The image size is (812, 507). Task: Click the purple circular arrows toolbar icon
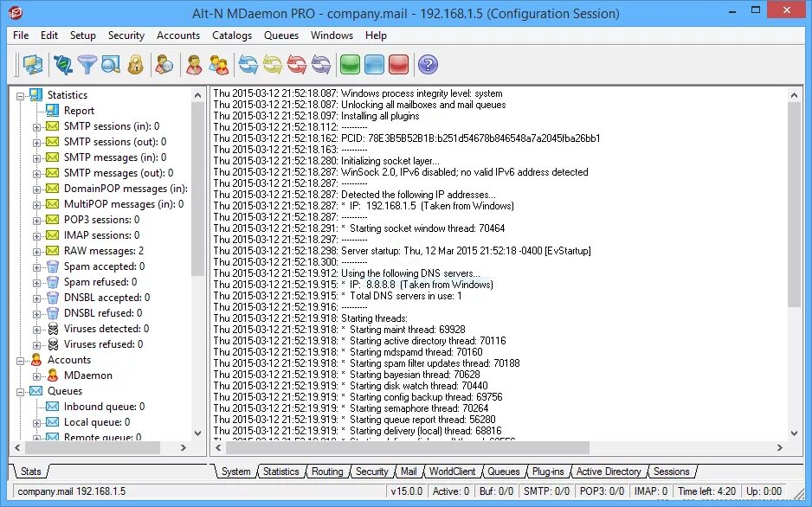point(321,65)
